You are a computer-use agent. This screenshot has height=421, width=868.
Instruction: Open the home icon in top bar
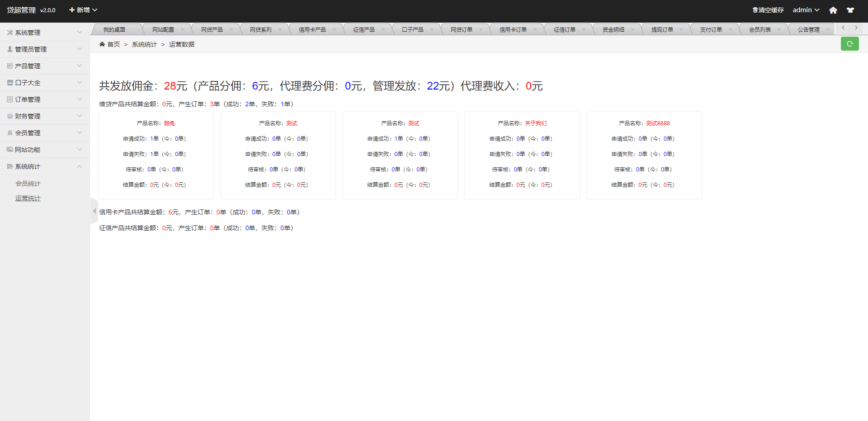pyautogui.click(x=833, y=10)
